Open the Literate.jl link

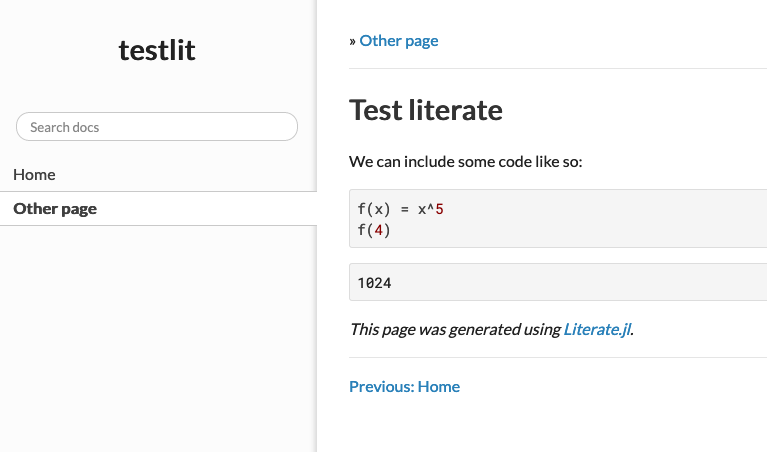click(x=597, y=328)
